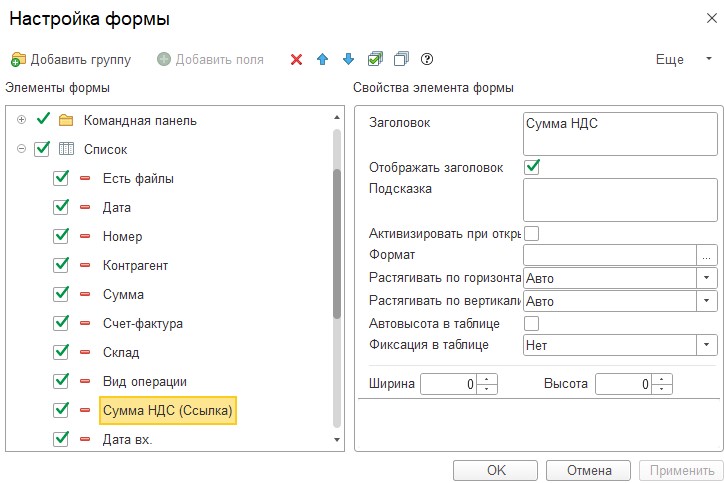Click the Добавить группу folder icon
724x483 pixels.
pos(18,60)
